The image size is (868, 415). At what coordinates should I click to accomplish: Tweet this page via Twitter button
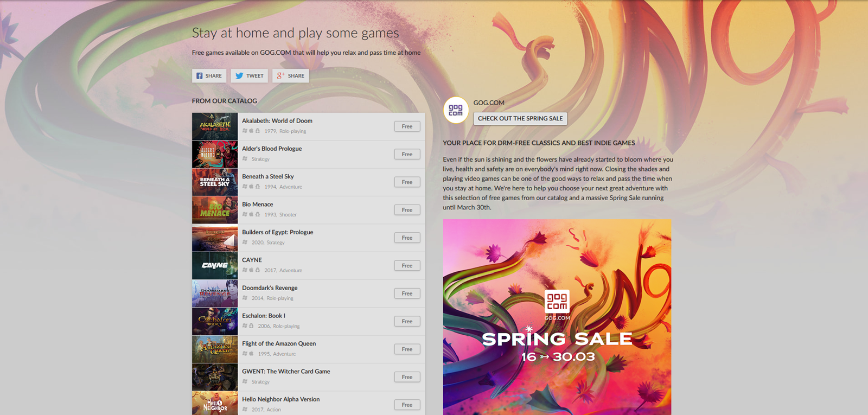(250, 76)
